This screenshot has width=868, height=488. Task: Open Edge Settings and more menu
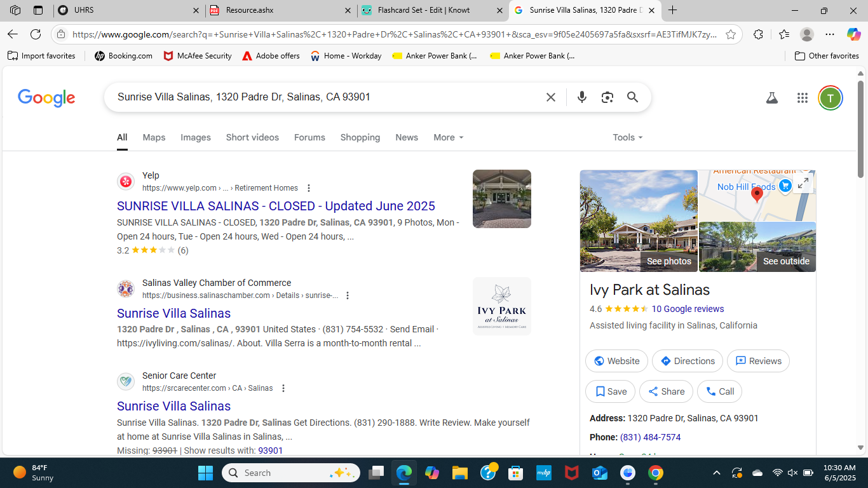(830, 34)
